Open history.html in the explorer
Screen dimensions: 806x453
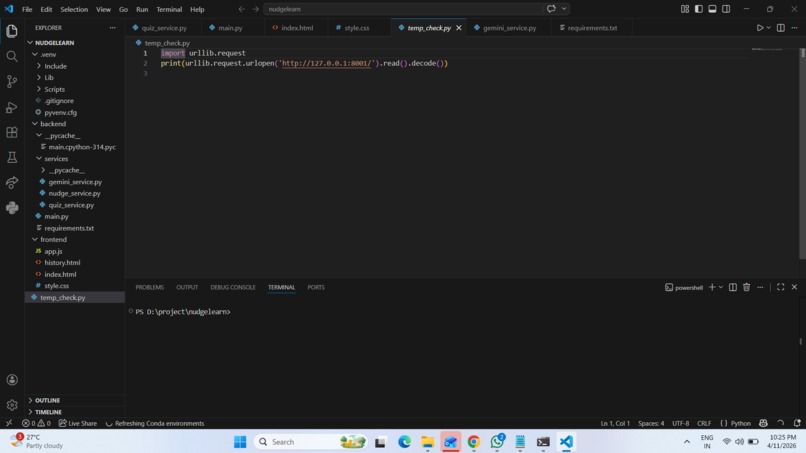coord(62,263)
